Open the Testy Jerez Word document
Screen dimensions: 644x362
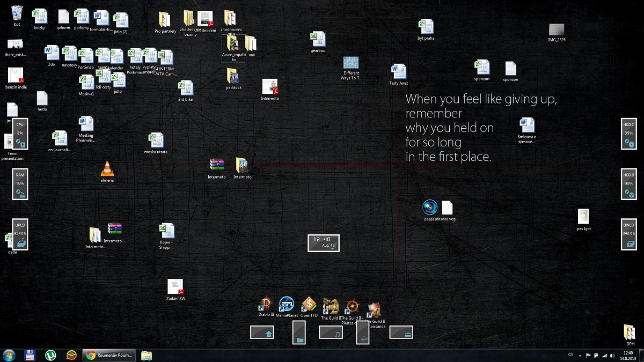tap(398, 72)
